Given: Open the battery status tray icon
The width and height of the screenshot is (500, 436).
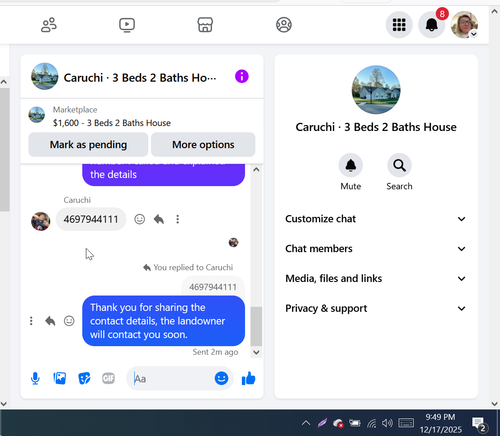Looking at the screenshot, I should (x=355, y=423).
